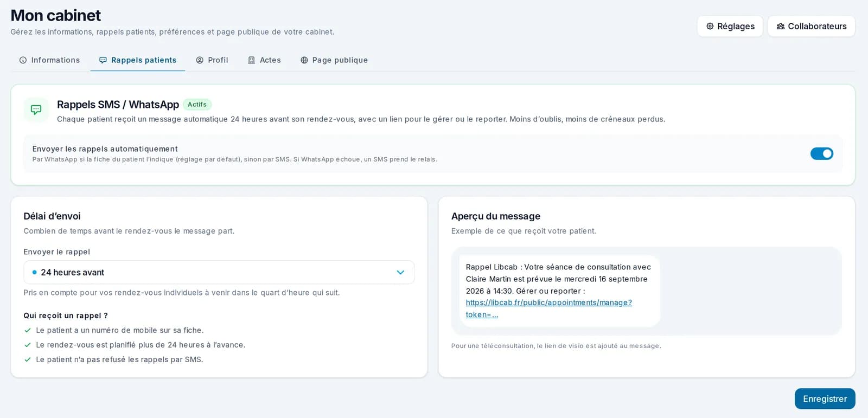The image size is (868, 418).
Task: Click the green message icon beside Rappels SMS / WhatsApp
Action: (36, 110)
